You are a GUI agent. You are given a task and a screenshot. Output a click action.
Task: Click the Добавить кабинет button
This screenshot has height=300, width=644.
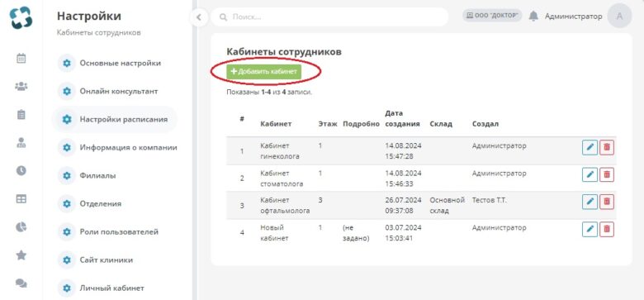pos(264,72)
